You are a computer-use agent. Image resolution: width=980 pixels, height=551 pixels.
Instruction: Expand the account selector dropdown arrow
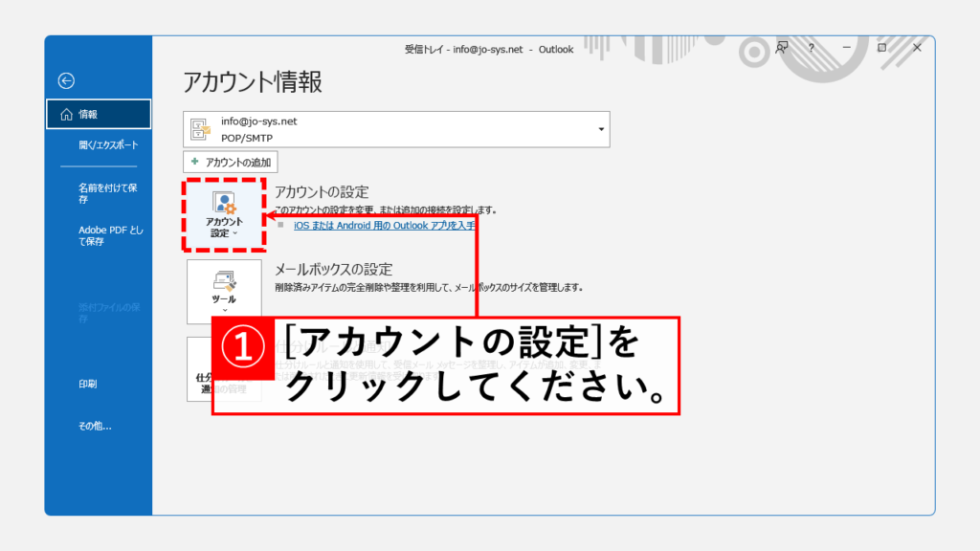pos(601,129)
